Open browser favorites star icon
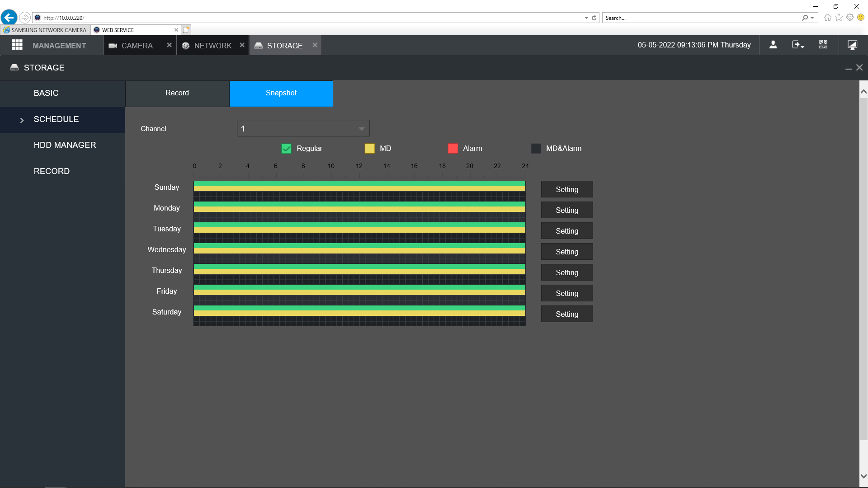The image size is (868, 488). (839, 18)
